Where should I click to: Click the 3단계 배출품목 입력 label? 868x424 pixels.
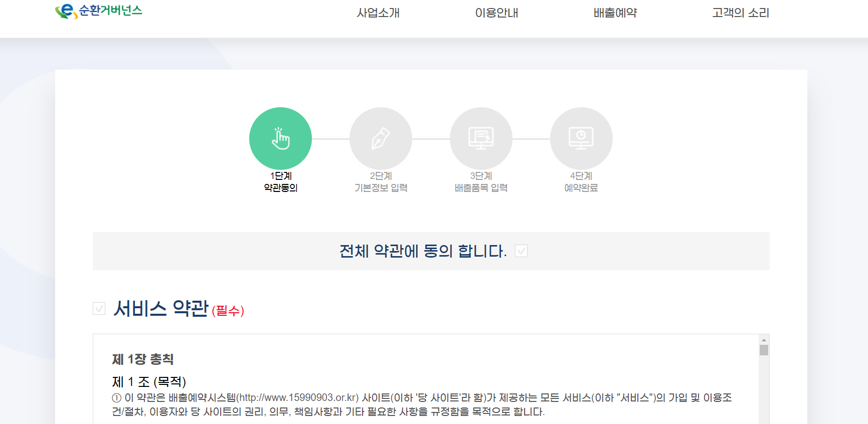[x=481, y=182]
